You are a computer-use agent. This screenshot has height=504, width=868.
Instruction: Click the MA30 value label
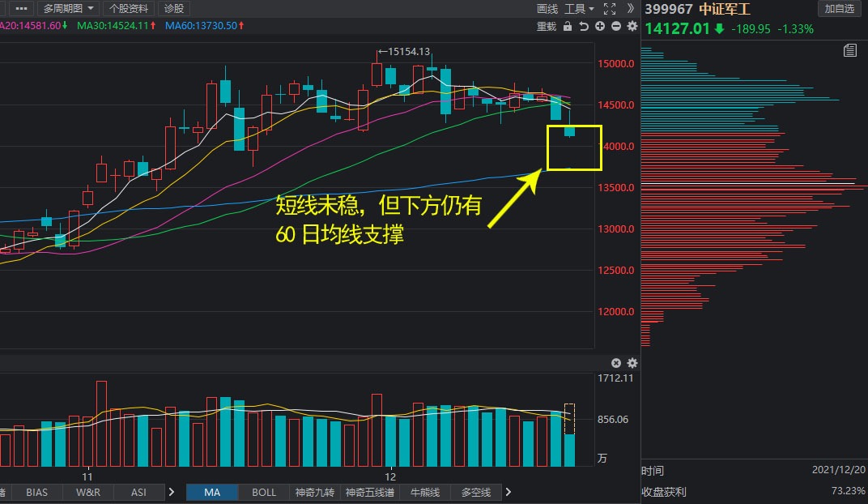(x=117, y=25)
